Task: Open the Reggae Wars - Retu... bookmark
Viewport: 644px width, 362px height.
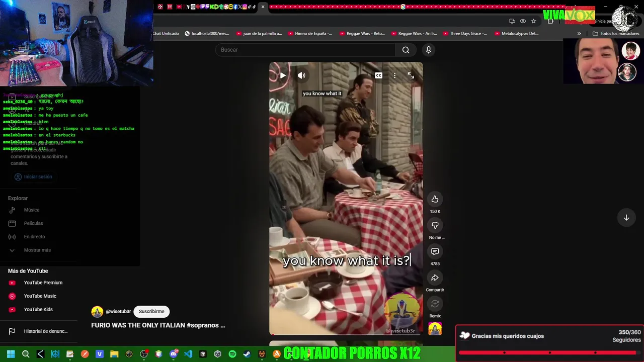Action: coord(362,34)
